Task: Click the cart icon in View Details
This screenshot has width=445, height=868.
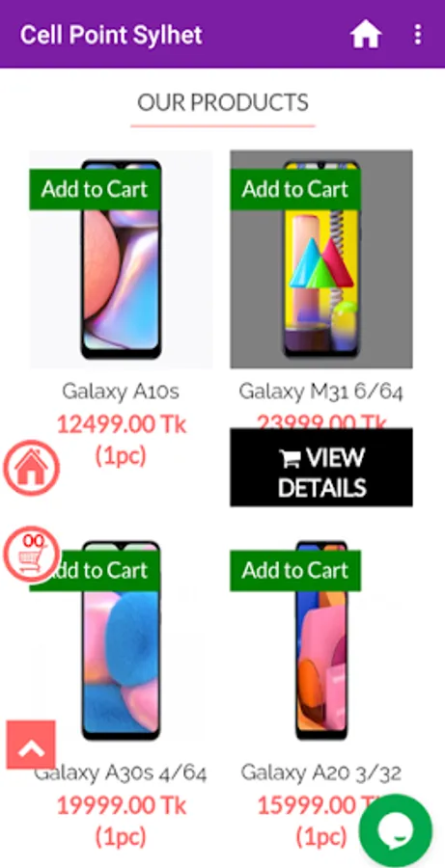Action: click(290, 458)
